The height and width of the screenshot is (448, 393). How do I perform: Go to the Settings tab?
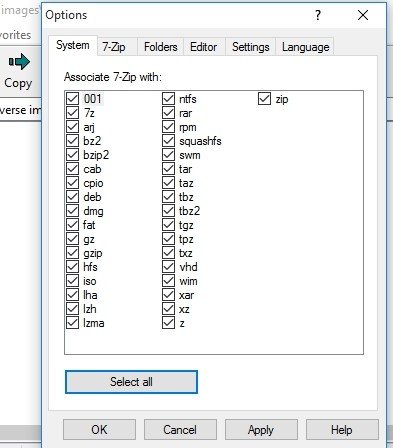[x=251, y=47]
